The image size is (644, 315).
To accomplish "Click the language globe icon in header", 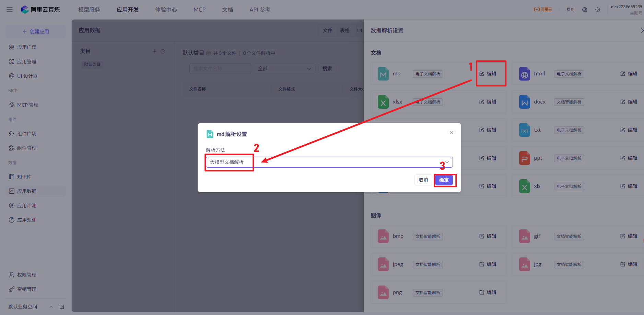I will coord(585,10).
